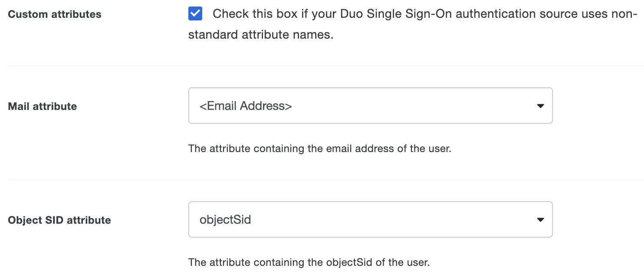Click the Mail attribute label
644x278 pixels.
[x=42, y=106]
